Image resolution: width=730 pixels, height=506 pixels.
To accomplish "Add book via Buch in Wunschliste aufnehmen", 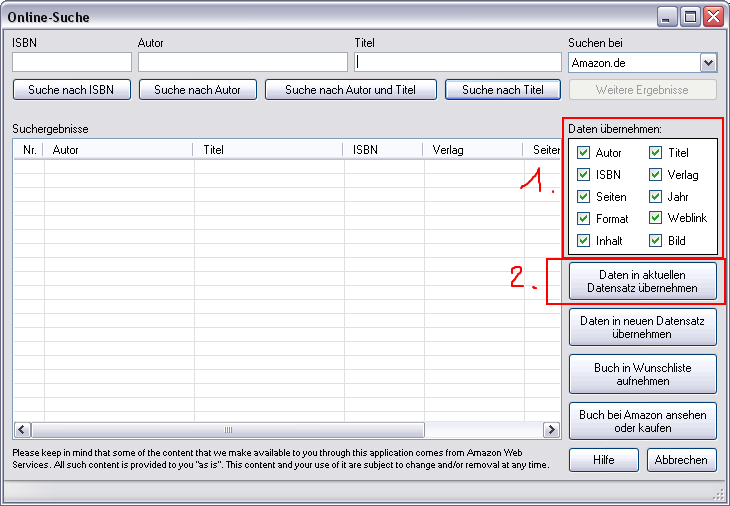I will (x=642, y=374).
